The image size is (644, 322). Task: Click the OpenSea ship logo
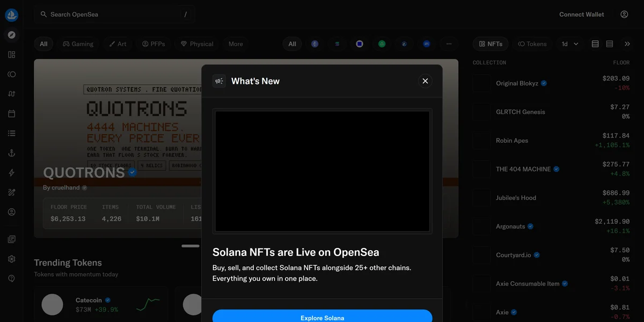(x=12, y=15)
